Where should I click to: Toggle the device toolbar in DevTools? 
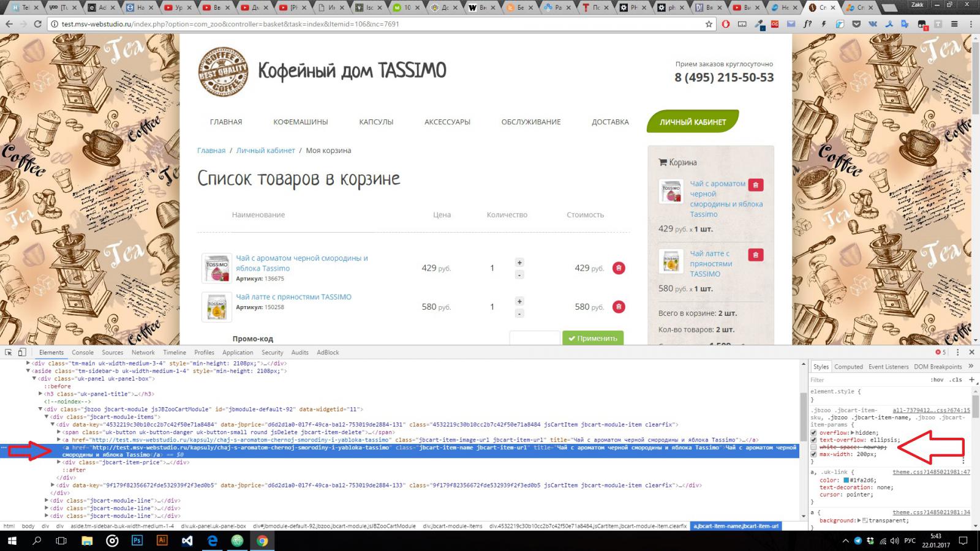pyautogui.click(x=22, y=352)
